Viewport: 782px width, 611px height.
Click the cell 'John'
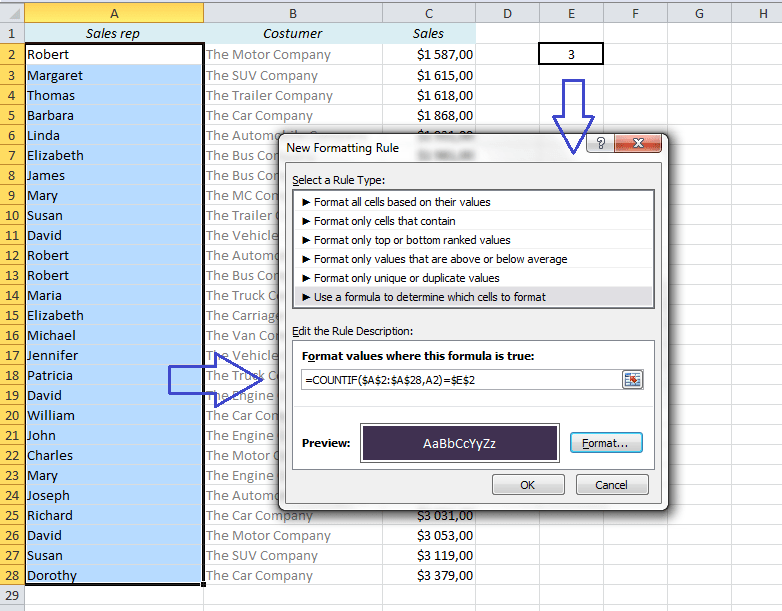114,435
